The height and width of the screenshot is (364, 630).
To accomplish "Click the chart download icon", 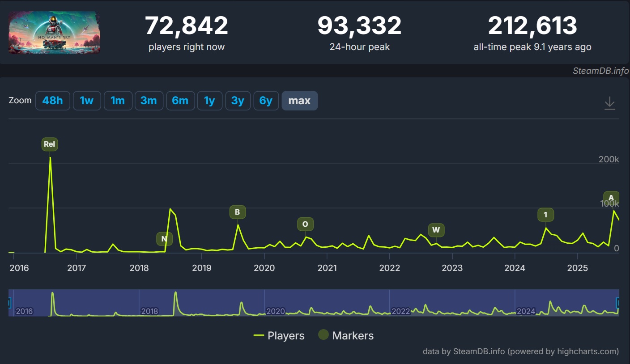I will pos(609,103).
